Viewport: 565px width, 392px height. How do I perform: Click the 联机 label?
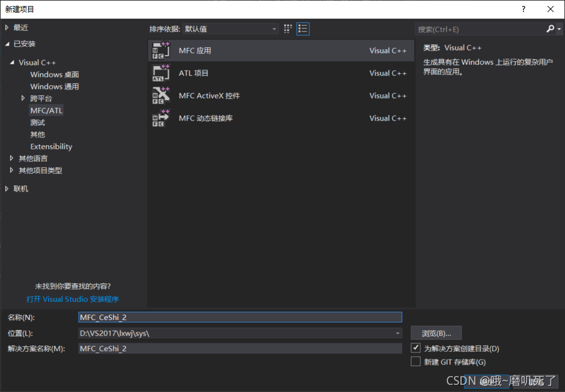20,188
